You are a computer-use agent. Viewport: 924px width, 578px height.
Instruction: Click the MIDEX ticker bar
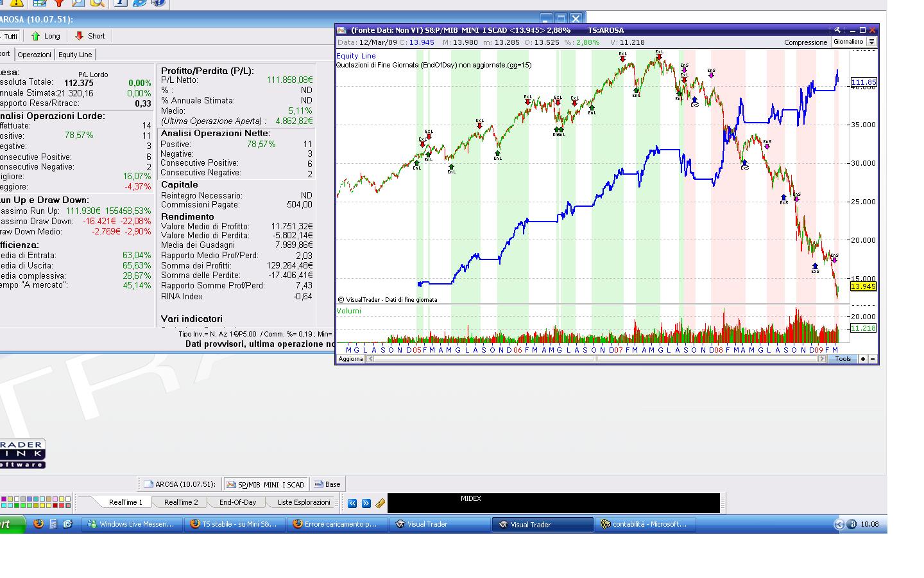[553, 503]
